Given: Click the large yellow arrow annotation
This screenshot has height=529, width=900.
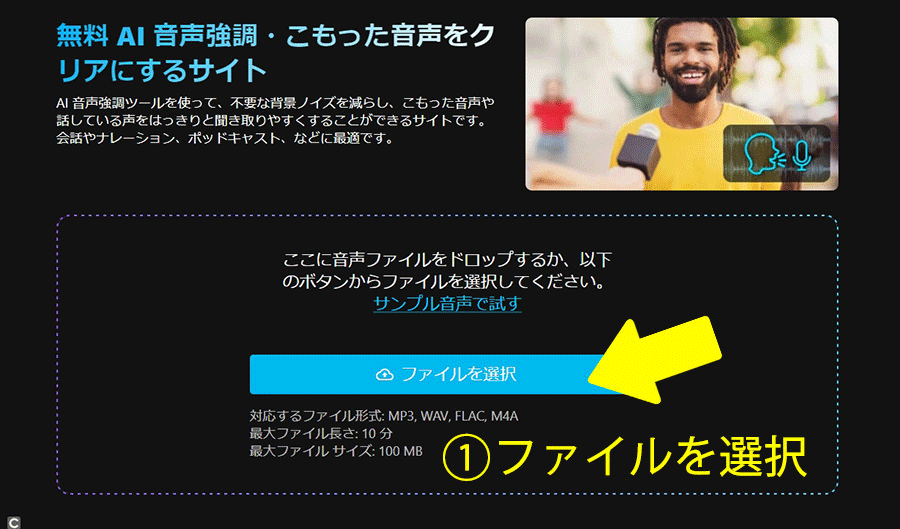Looking at the screenshot, I should click(654, 360).
